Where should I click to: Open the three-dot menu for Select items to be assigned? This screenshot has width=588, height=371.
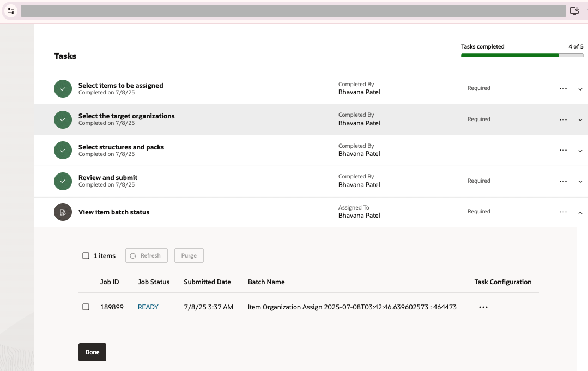[x=563, y=88]
